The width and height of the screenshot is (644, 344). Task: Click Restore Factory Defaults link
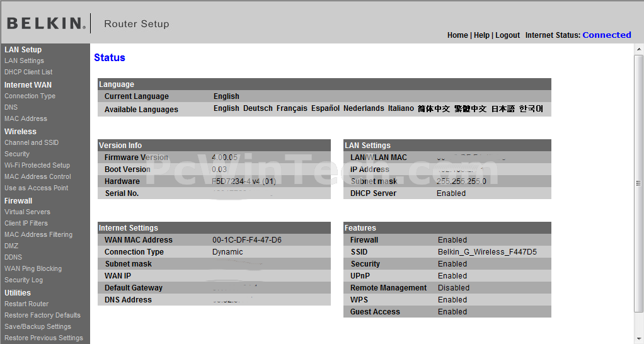click(42, 315)
